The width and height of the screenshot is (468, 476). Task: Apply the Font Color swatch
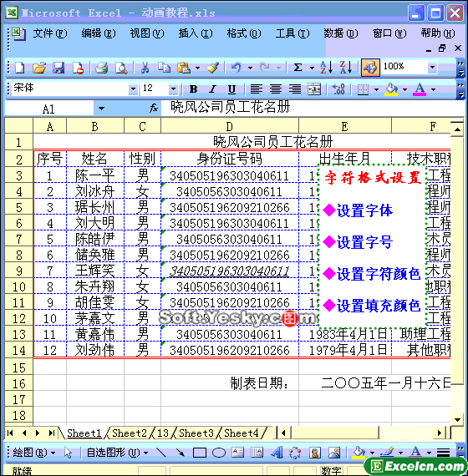(420, 89)
